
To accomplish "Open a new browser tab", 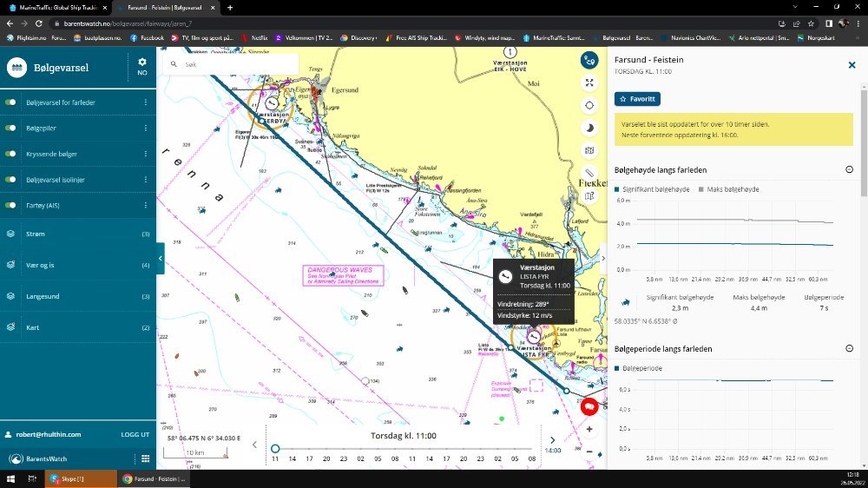I will pyautogui.click(x=230, y=8).
